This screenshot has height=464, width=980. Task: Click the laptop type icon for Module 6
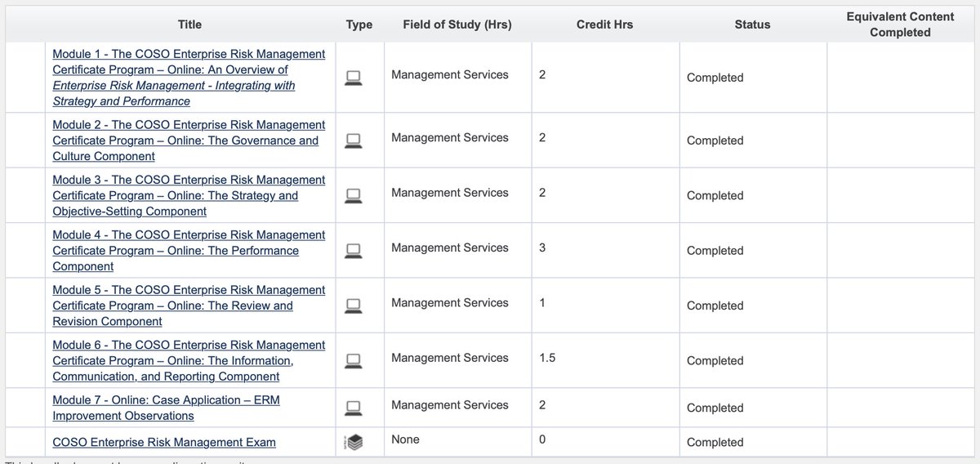click(353, 360)
